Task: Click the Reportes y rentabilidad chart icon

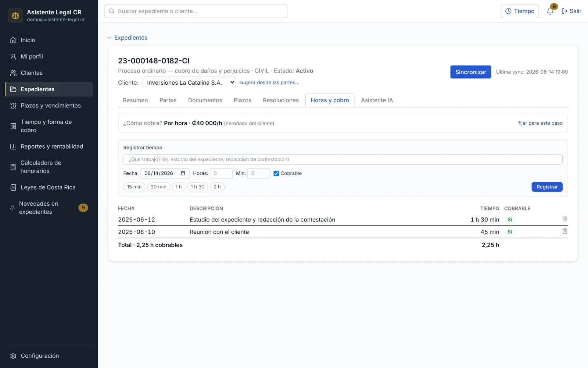Action: point(13,146)
